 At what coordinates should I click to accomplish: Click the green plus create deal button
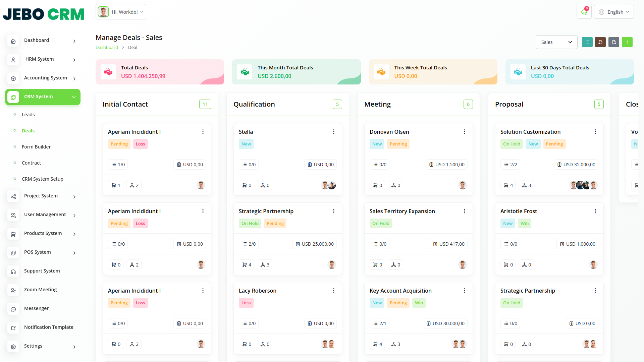click(627, 42)
